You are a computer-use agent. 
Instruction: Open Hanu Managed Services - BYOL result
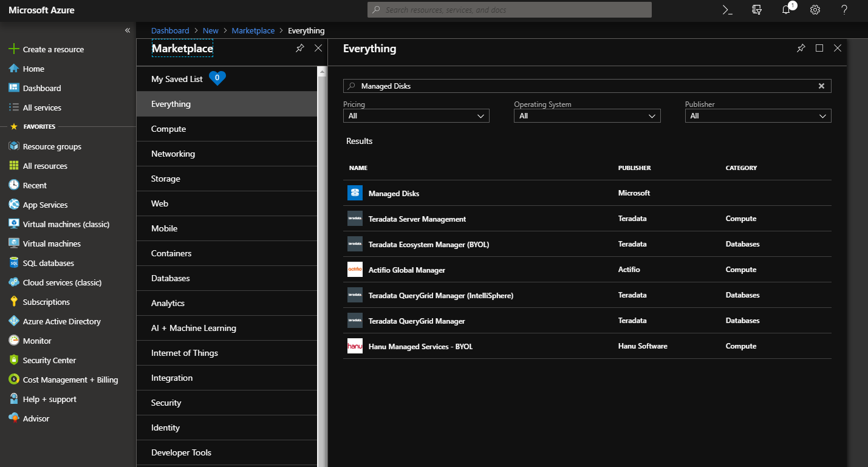point(587,346)
